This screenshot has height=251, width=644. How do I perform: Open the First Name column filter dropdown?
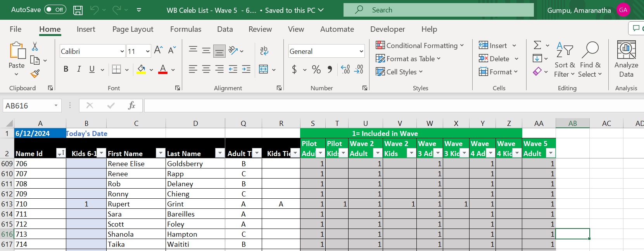coord(161,153)
